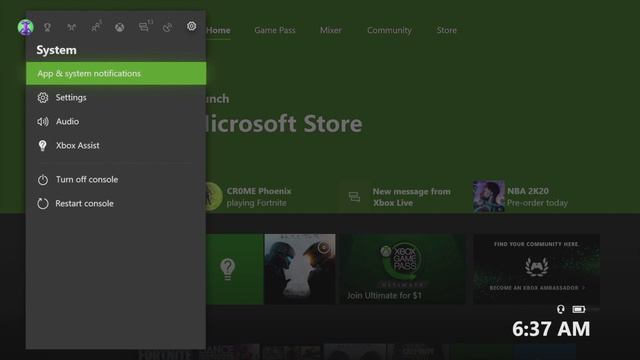This screenshot has width=640, height=360.
Task: Click the message icon on Xbox Live card
Action: point(354,197)
